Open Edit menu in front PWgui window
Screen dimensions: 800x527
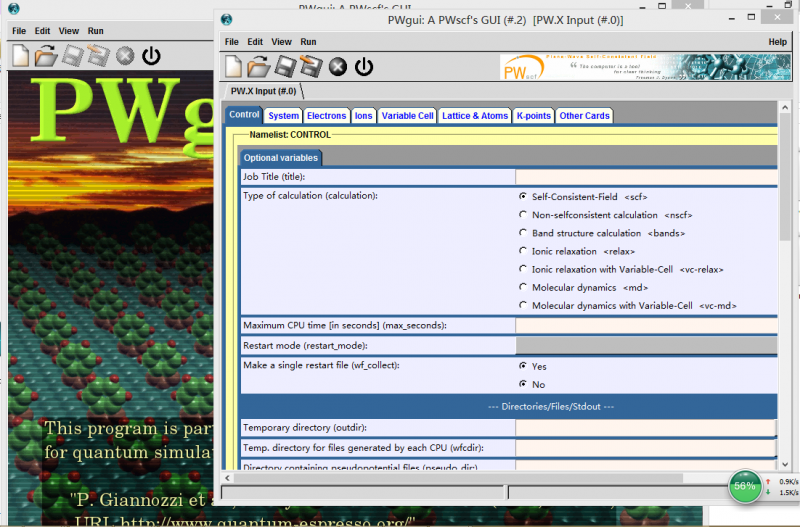pyautogui.click(x=255, y=42)
